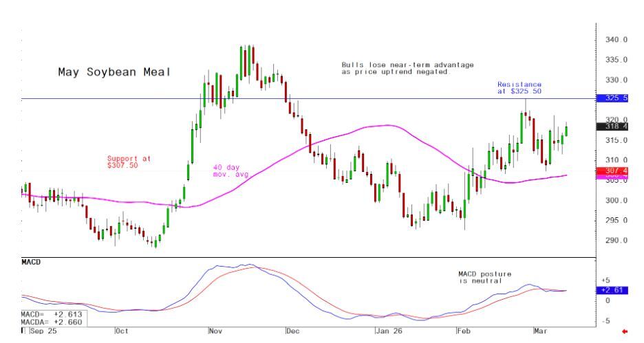Click the Sep 25 date axis label
Image resolution: width=644 pixels, height=343 pixels.
[x=42, y=331]
